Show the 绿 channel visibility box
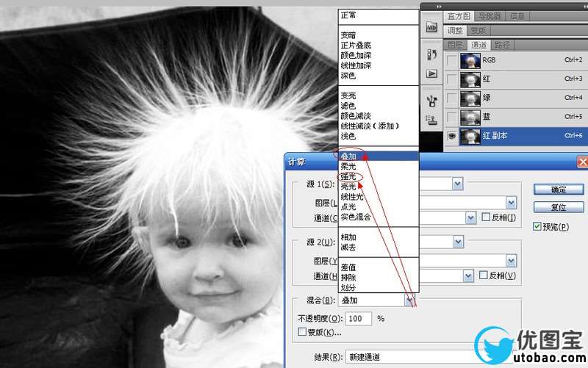The image size is (588, 368). pyautogui.click(x=452, y=98)
